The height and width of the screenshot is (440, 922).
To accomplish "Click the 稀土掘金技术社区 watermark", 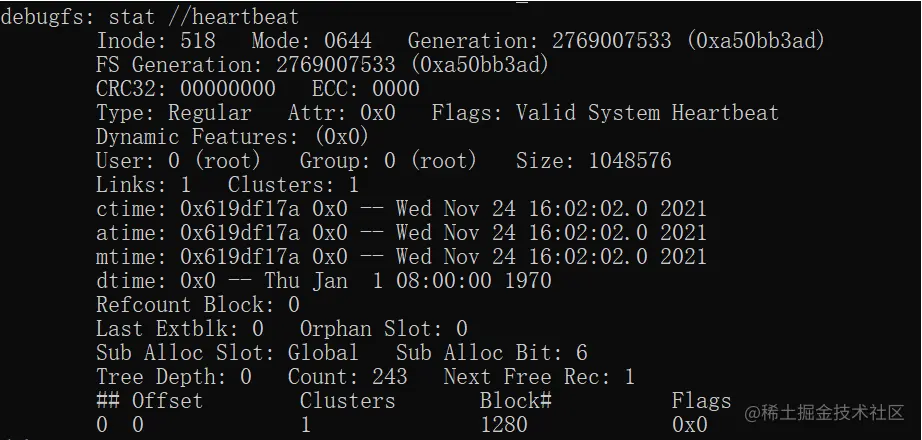I will click(x=825, y=412).
